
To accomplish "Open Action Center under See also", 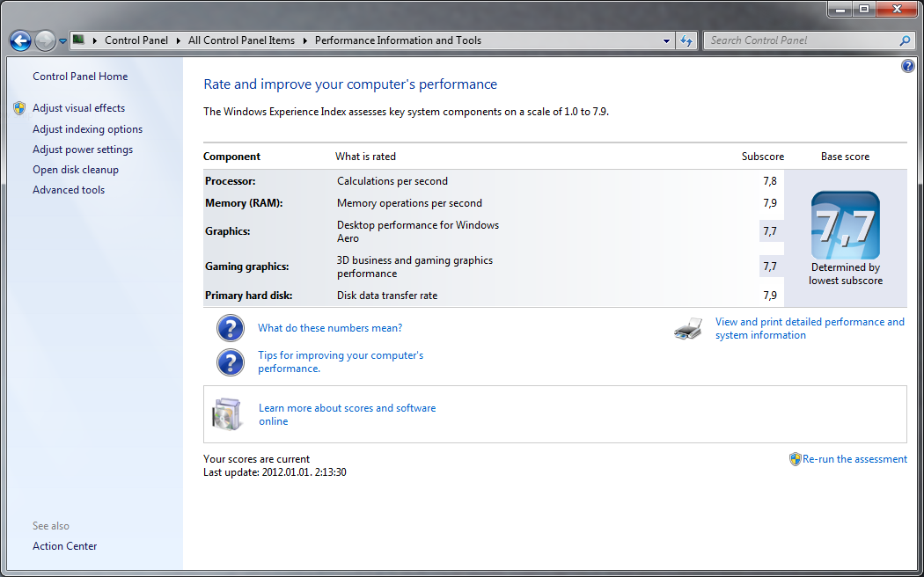I will [x=65, y=546].
